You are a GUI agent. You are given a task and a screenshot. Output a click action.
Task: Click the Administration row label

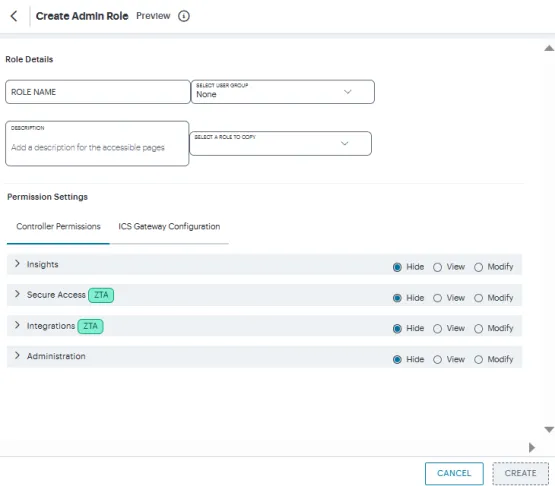pos(56,356)
